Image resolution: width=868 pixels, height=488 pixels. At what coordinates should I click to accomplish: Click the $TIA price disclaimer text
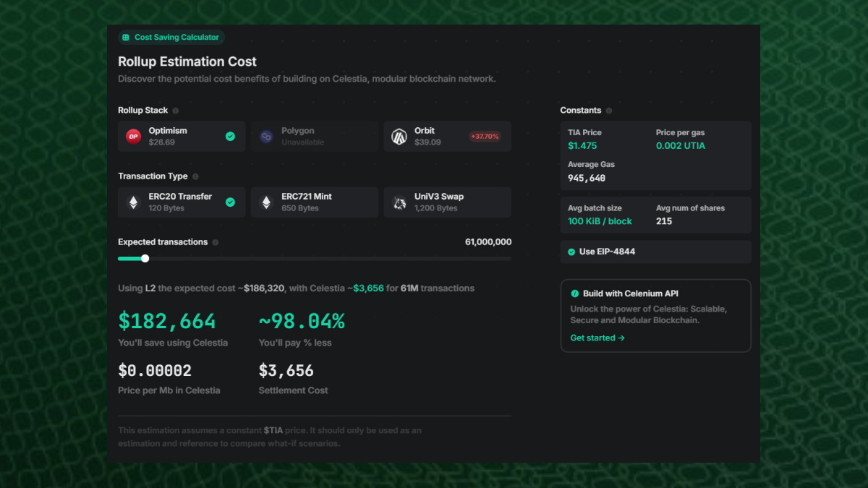point(270,437)
